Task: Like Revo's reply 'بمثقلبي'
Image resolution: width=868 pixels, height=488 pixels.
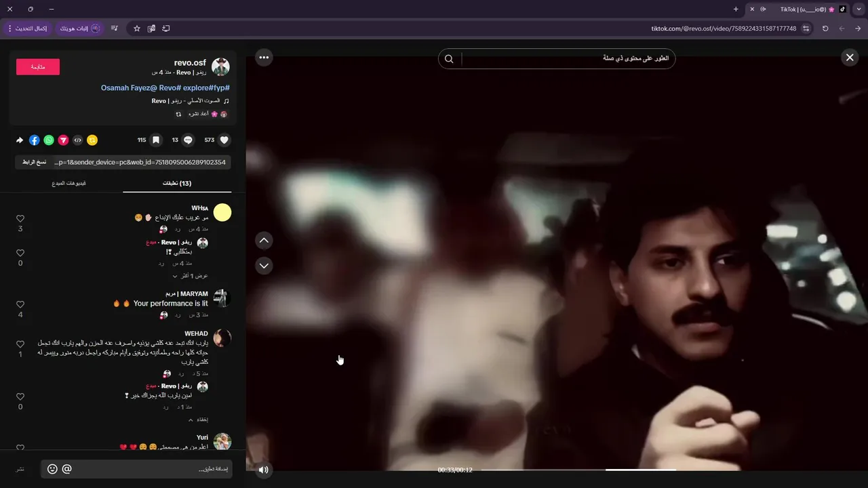Action: [20, 253]
